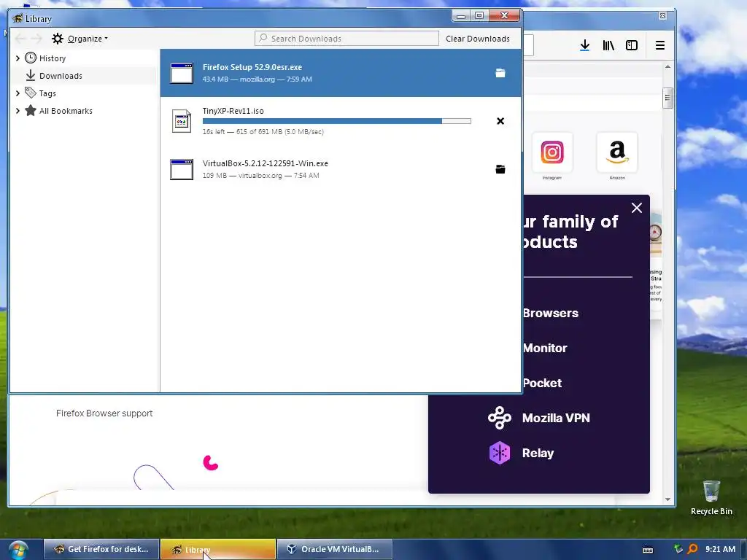Screen dimensions: 747x560
Task: Cancel the TinyXP-Rev11.iso download
Action: 500,121
